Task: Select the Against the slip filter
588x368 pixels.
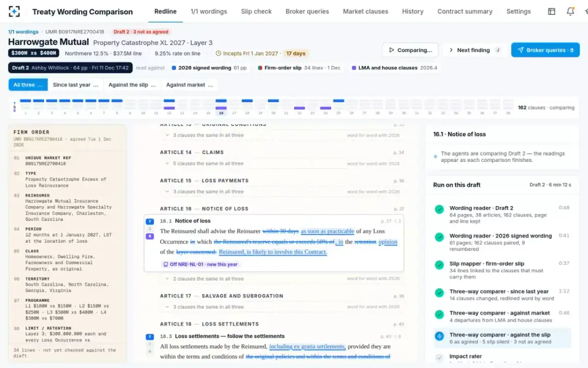Action: pyautogui.click(x=132, y=85)
